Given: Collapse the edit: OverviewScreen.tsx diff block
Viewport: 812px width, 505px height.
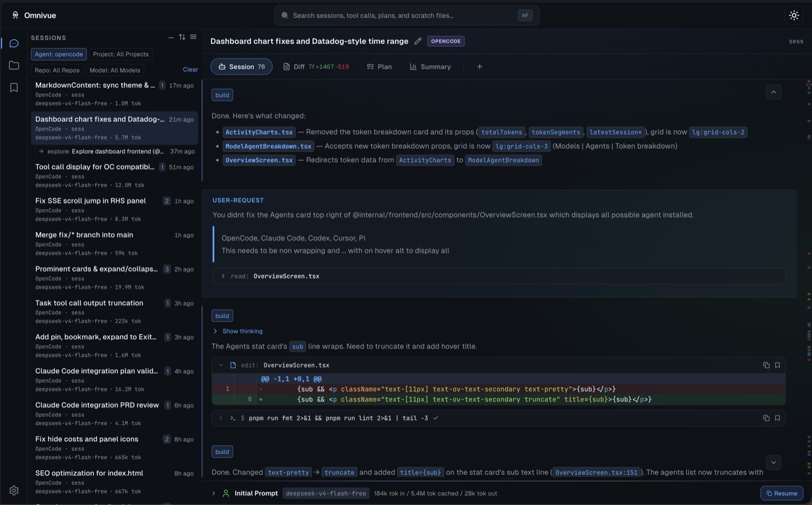Looking at the screenshot, I should [x=221, y=365].
